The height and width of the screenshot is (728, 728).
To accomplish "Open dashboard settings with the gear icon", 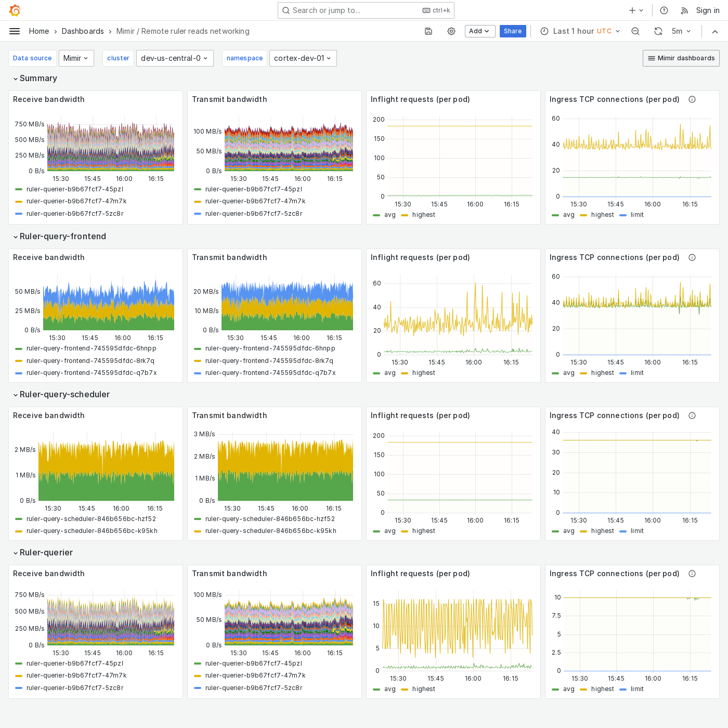I will point(451,31).
